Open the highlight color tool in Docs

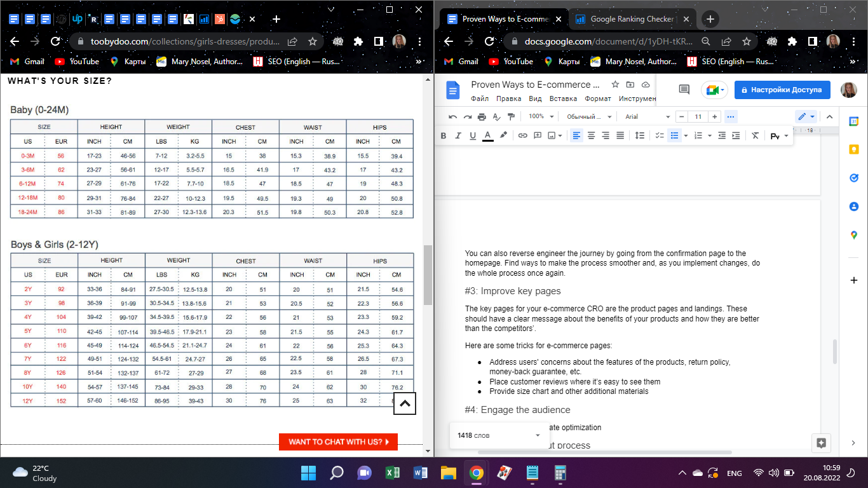tap(503, 135)
